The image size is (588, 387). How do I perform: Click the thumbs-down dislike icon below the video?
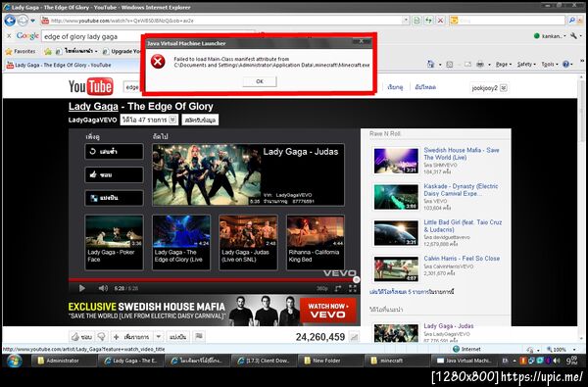pos(101,337)
